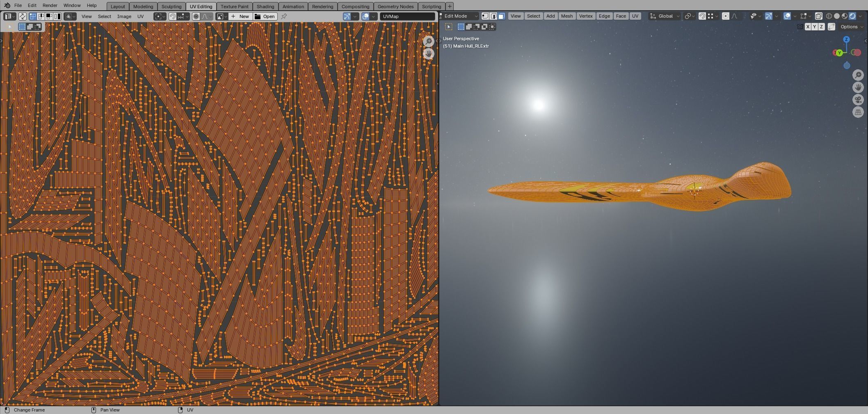Select face select mode in 3D viewport
The width and height of the screenshot is (868, 414).
point(502,16)
